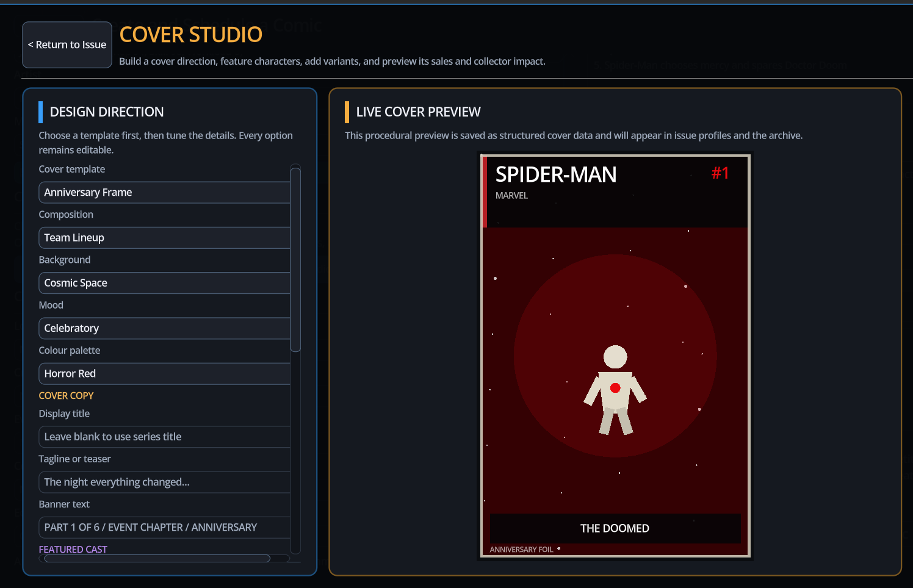Click the #1 issue number on the cover

(x=720, y=173)
